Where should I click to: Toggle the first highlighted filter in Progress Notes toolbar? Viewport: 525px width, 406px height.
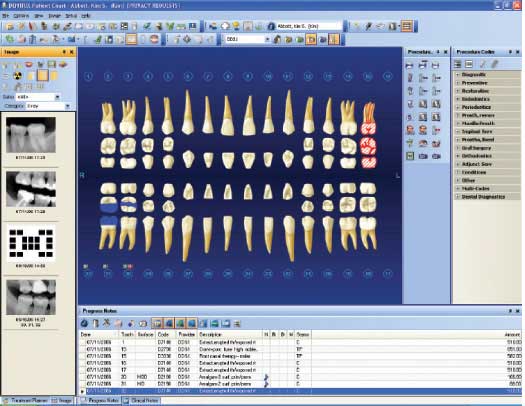click(157, 323)
